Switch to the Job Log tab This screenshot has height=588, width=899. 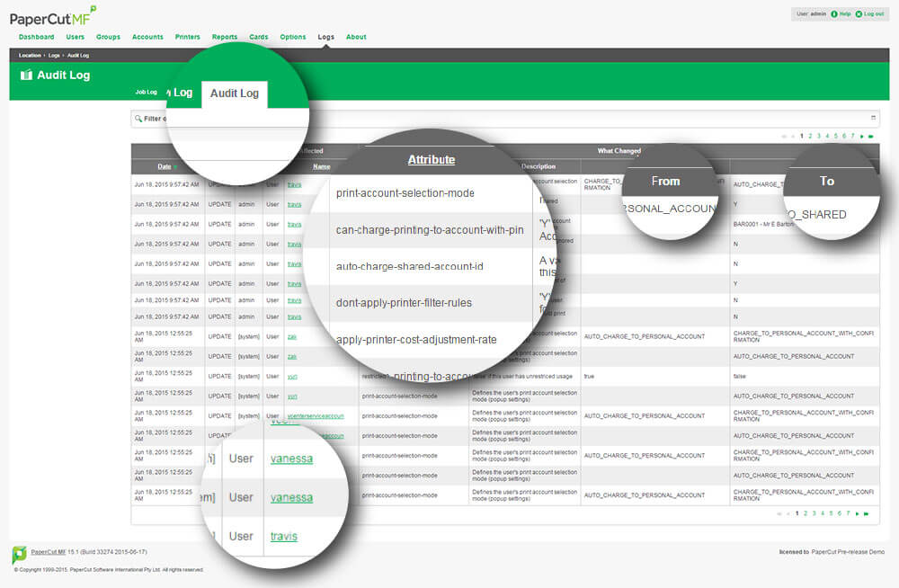(147, 92)
